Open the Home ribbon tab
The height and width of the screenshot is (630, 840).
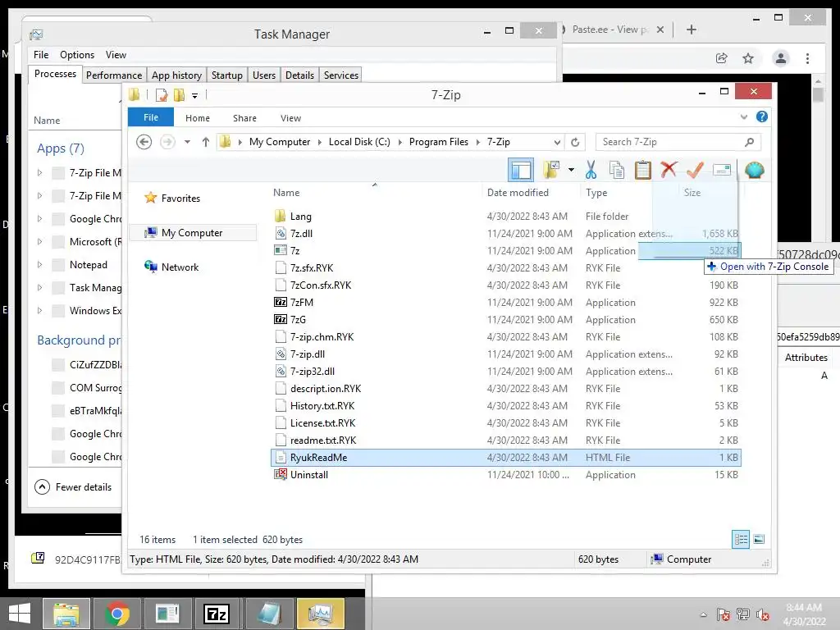198,118
